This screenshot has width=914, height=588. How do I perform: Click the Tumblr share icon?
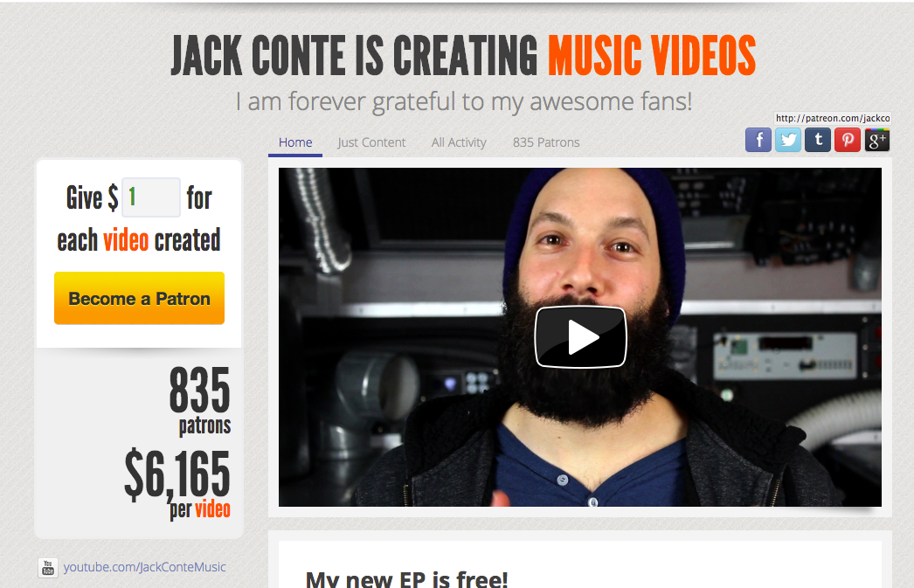(818, 140)
